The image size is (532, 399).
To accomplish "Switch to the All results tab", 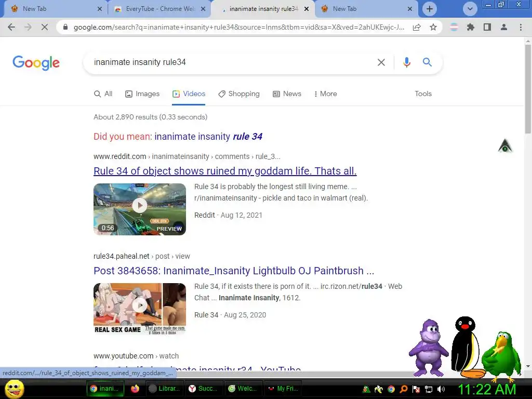I will click(103, 94).
